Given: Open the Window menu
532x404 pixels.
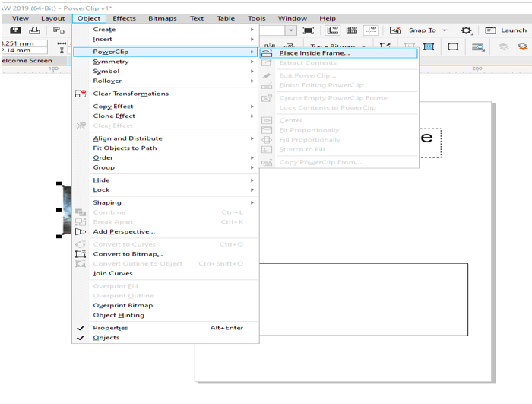Looking at the screenshot, I should (x=293, y=18).
